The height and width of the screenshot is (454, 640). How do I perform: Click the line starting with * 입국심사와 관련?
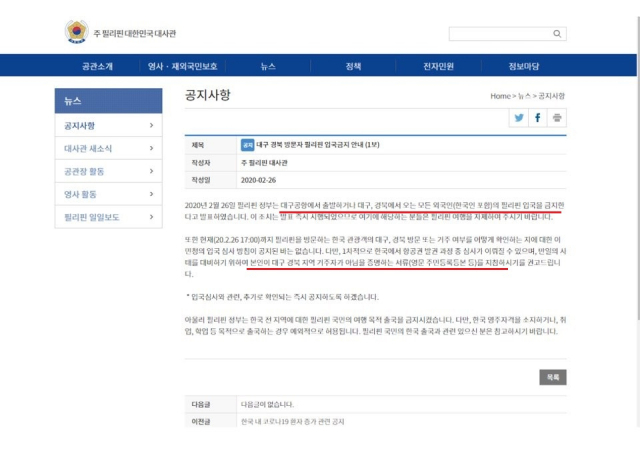click(x=282, y=297)
